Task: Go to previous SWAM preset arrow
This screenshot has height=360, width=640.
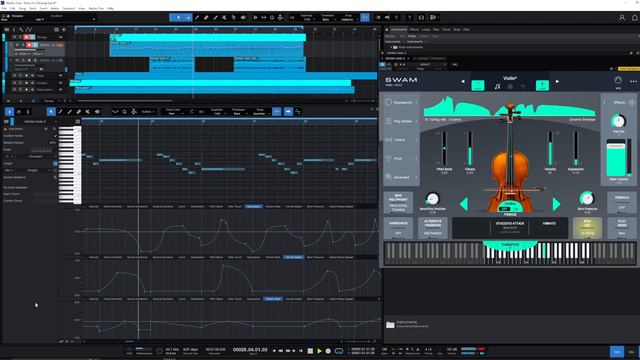Action: [x=463, y=81]
